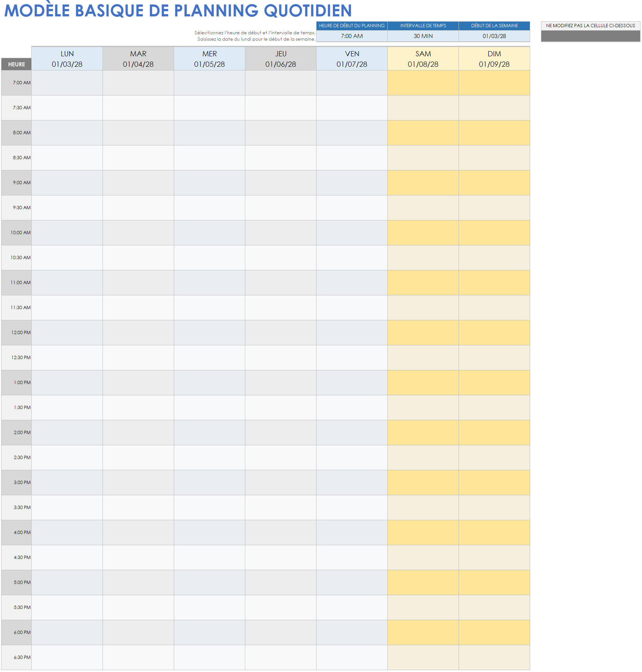Select the LUN 01/03/28 day header
This screenshot has width=642, height=672.
coord(67,59)
